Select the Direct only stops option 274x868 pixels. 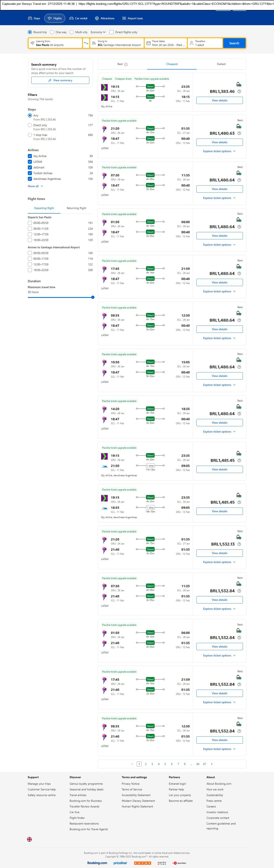pyautogui.click(x=30, y=125)
